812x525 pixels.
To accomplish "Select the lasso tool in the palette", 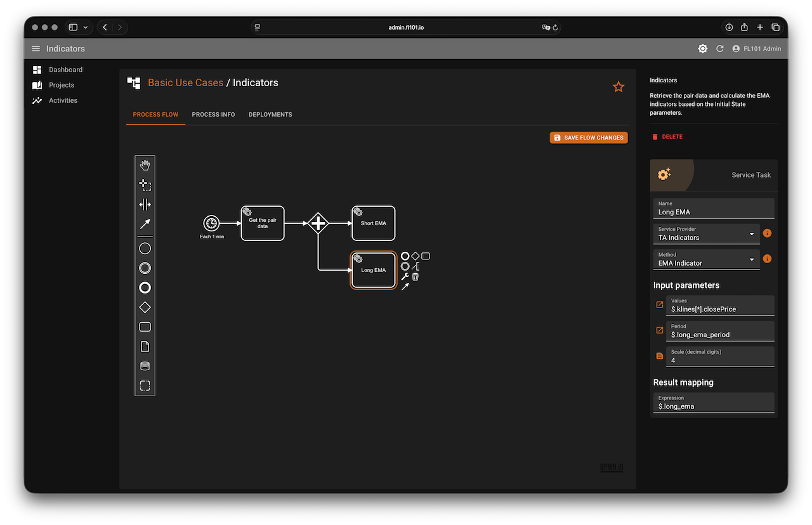I will [x=145, y=185].
